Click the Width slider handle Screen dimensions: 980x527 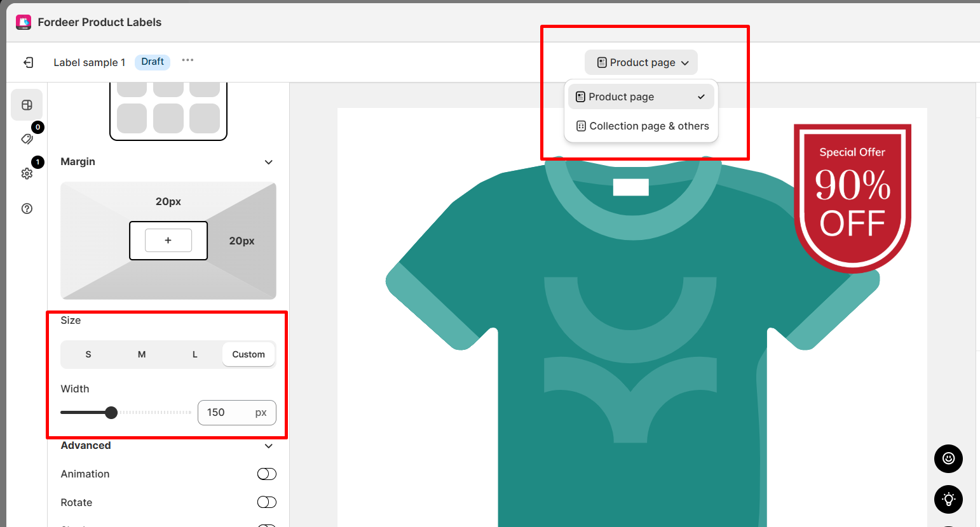111,413
